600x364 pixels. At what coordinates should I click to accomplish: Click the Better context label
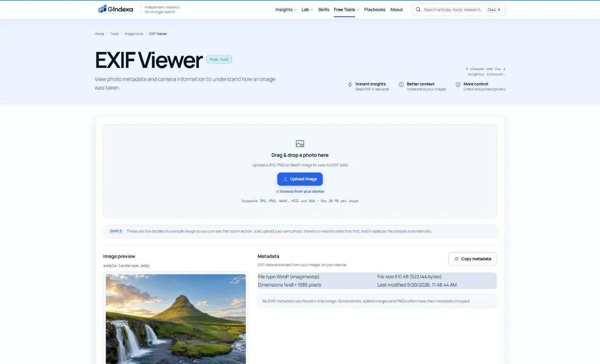click(420, 84)
